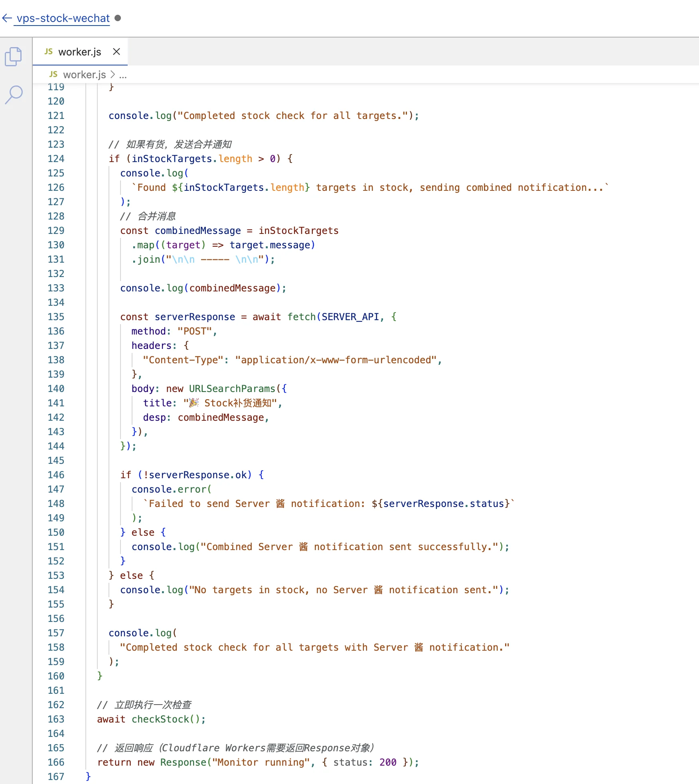Expand the breadcrumb chevron after worker.js
The width and height of the screenshot is (699, 784).
tap(113, 75)
